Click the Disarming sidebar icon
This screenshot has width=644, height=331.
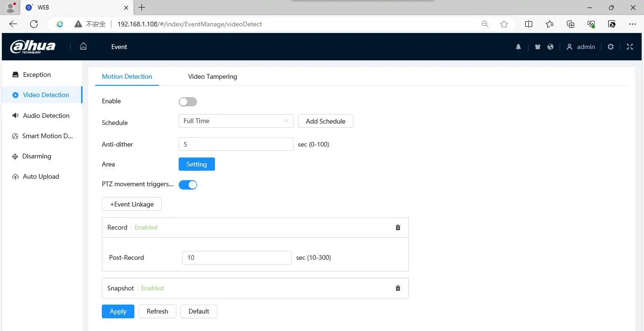[x=15, y=156]
